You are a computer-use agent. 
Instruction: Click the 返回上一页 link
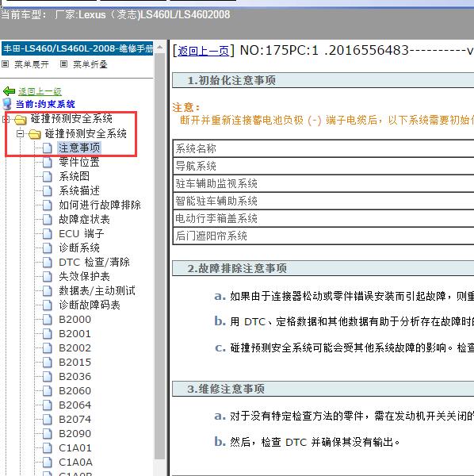point(203,51)
